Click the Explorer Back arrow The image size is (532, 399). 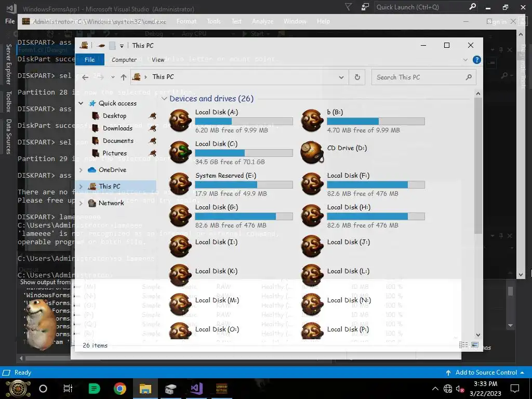point(85,77)
